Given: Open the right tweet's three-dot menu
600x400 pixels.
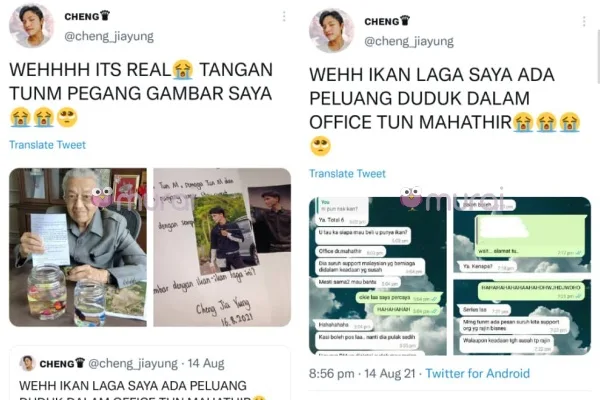Looking at the screenshot, I should [584, 21].
